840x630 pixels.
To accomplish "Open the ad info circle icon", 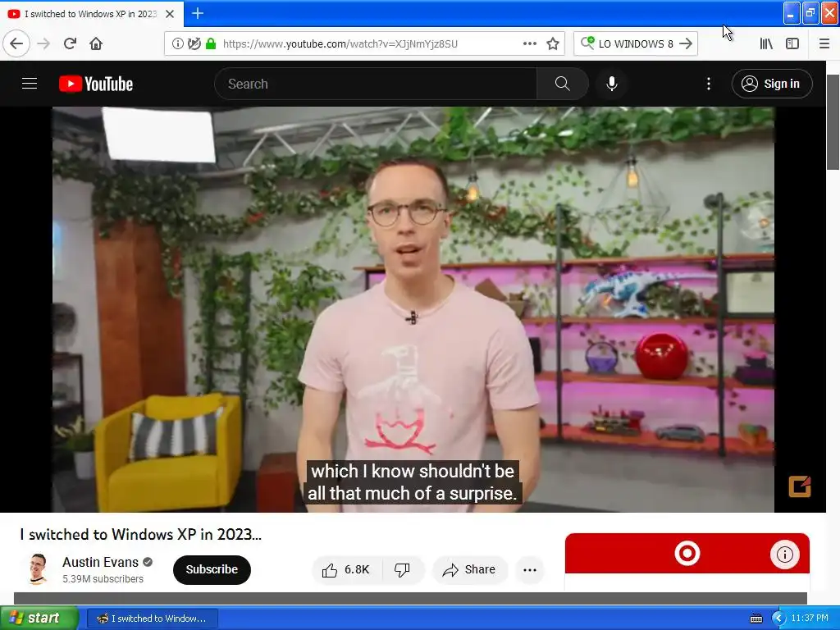I will click(785, 554).
